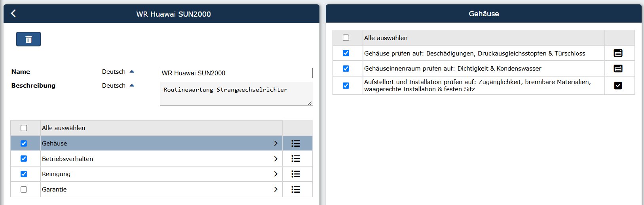Go back using the header arrow
Screen dimensions: 644x205
(x=13, y=13)
